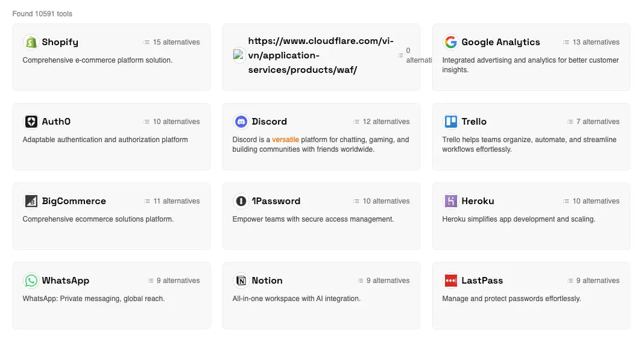The image size is (644, 339).
Task: Click the Google Analytics G logo
Action: [x=450, y=42]
